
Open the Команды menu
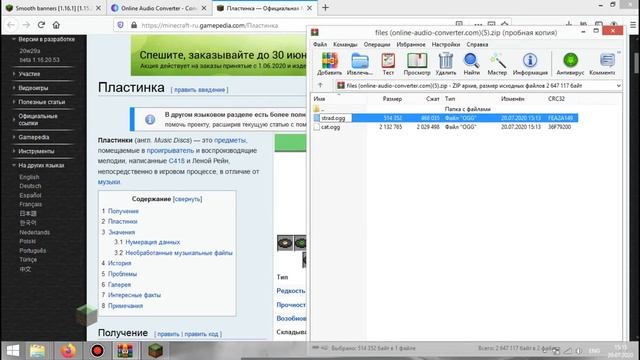345,44
